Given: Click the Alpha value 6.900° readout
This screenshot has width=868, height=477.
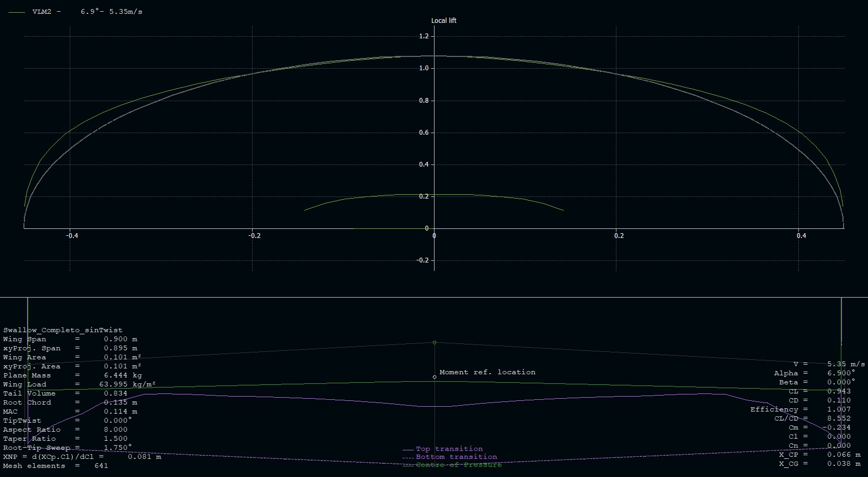Looking at the screenshot, I should [x=841, y=373].
